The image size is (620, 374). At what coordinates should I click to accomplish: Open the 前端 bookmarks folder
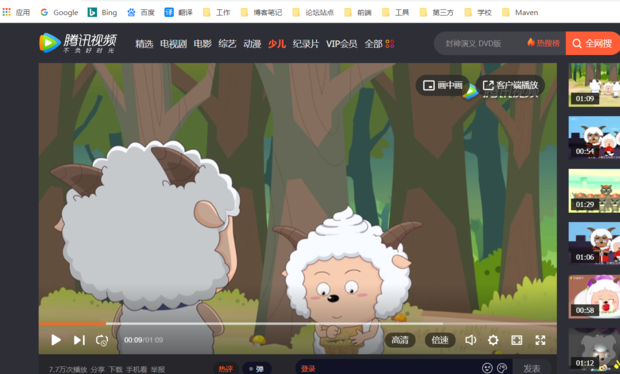pyautogui.click(x=358, y=12)
